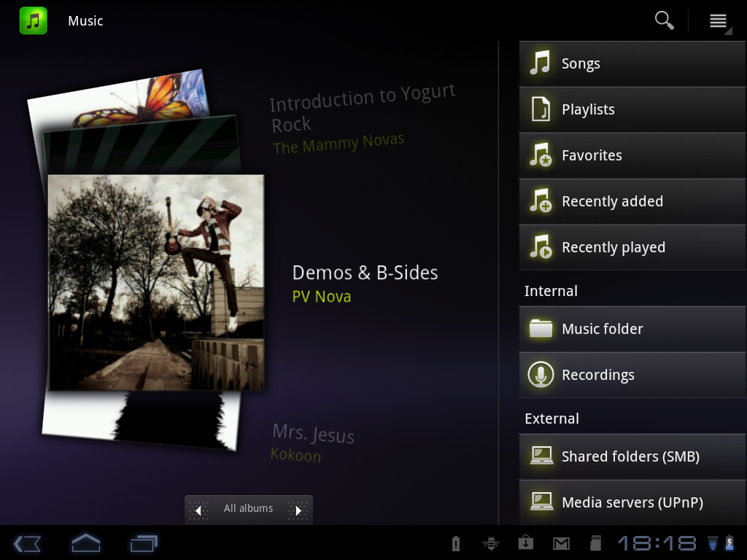The height and width of the screenshot is (560, 747).
Task: Tap the exclamation alert notification icon
Action: [456, 542]
